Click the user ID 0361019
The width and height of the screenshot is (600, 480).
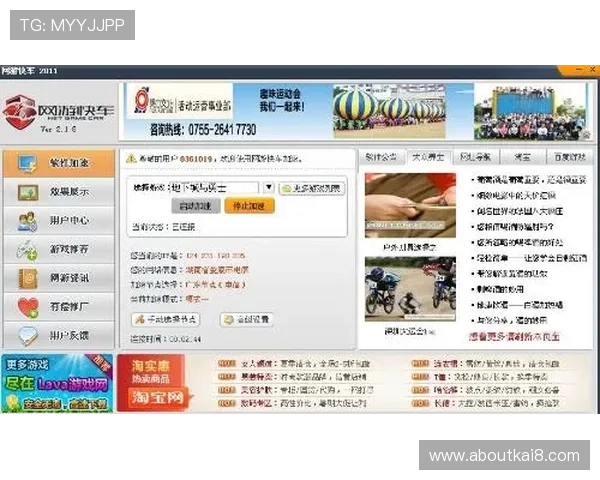click(196, 158)
